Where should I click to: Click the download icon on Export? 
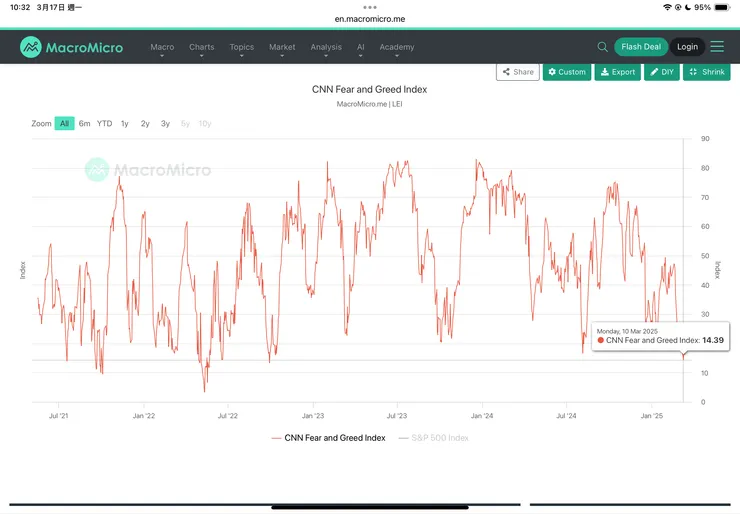[x=605, y=72]
